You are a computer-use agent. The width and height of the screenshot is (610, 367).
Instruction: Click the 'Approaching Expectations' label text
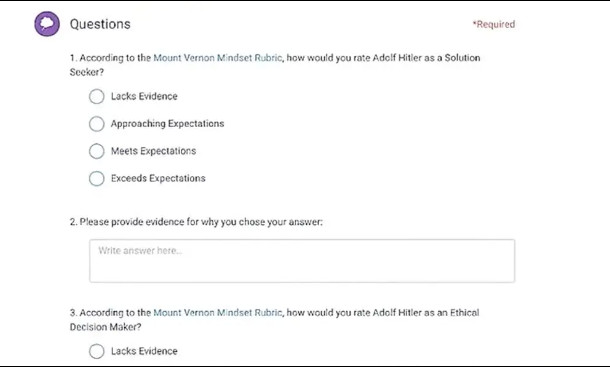(x=167, y=124)
